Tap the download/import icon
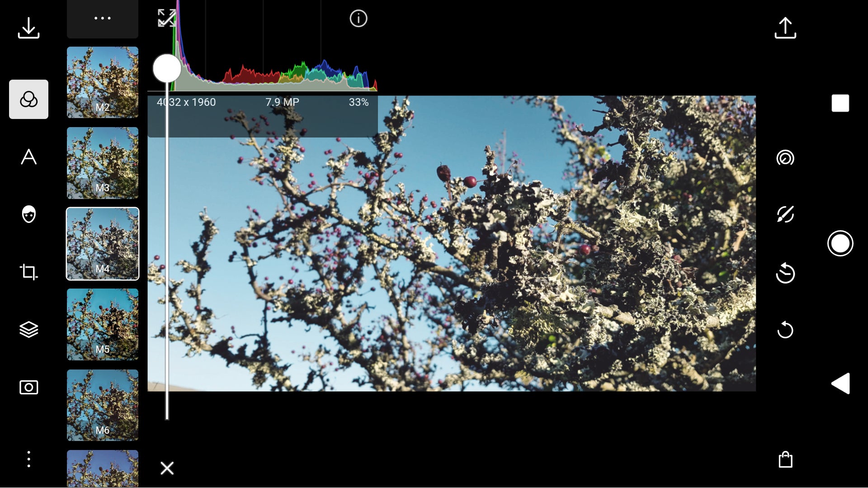Viewport: 868px width, 488px height. coord(28,28)
